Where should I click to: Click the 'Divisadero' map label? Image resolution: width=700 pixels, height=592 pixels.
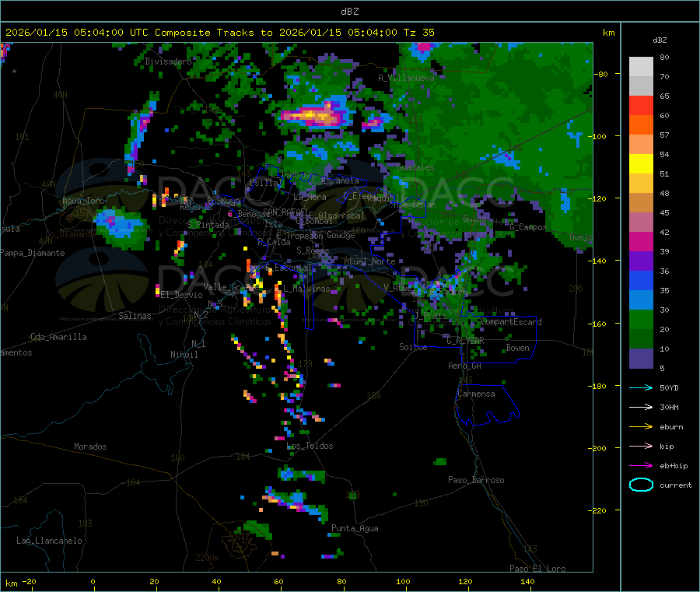click(168, 61)
